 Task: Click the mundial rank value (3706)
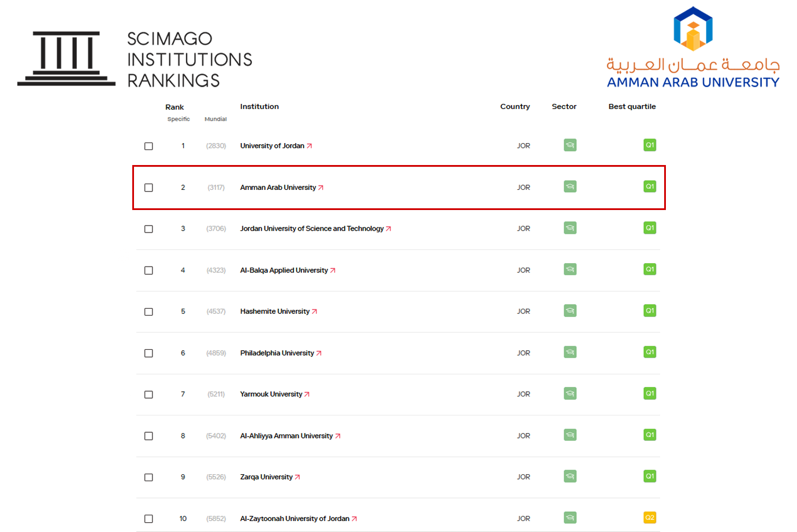[x=216, y=229]
